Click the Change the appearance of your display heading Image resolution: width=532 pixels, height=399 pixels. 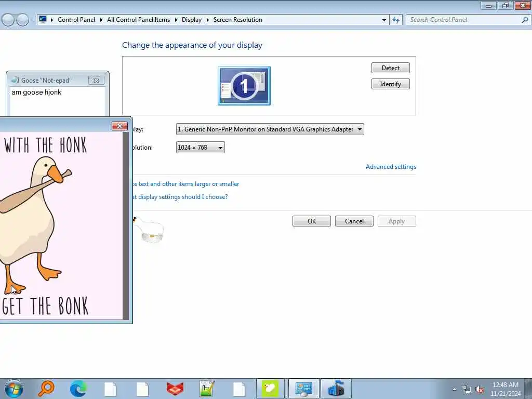coord(192,45)
